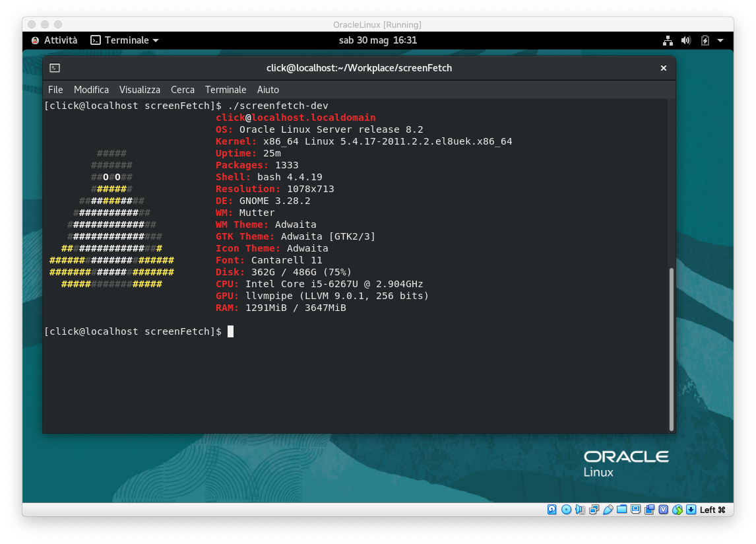The height and width of the screenshot is (544, 756).
Task: Open the Modifica menu
Action: [x=91, y=90]
